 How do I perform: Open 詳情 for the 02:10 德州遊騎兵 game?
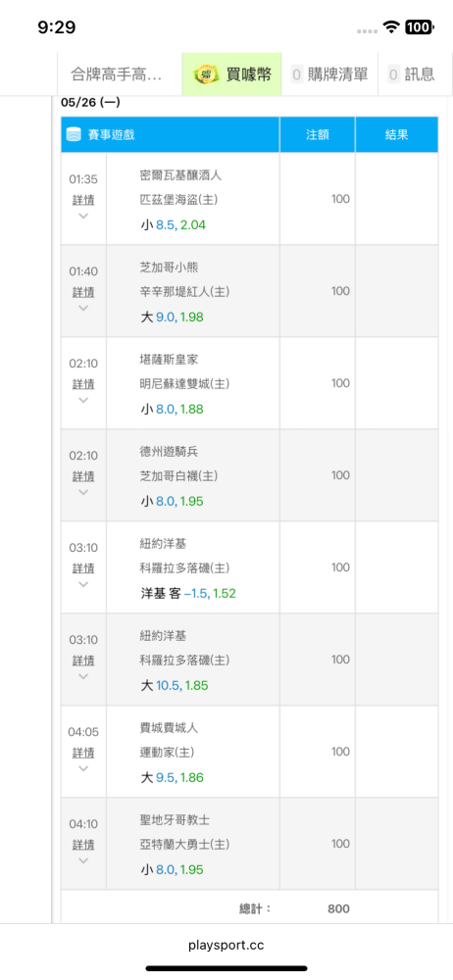point(83,476)
